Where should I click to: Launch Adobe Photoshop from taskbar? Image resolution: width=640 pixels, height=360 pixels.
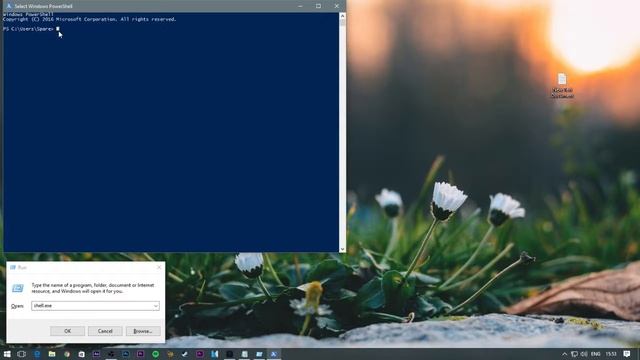tap(126, 354)
